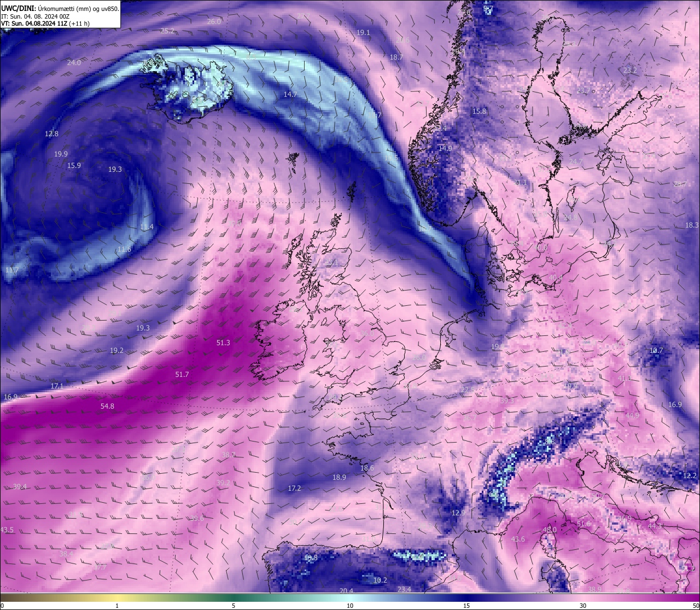Select the 24.0 value northwest of Iceland
Image resolution: width=700 pixels, height=610 pixels.
(74, 62)
